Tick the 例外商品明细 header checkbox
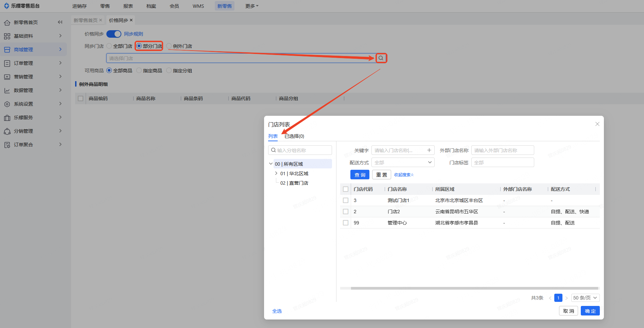 point(81,98)
